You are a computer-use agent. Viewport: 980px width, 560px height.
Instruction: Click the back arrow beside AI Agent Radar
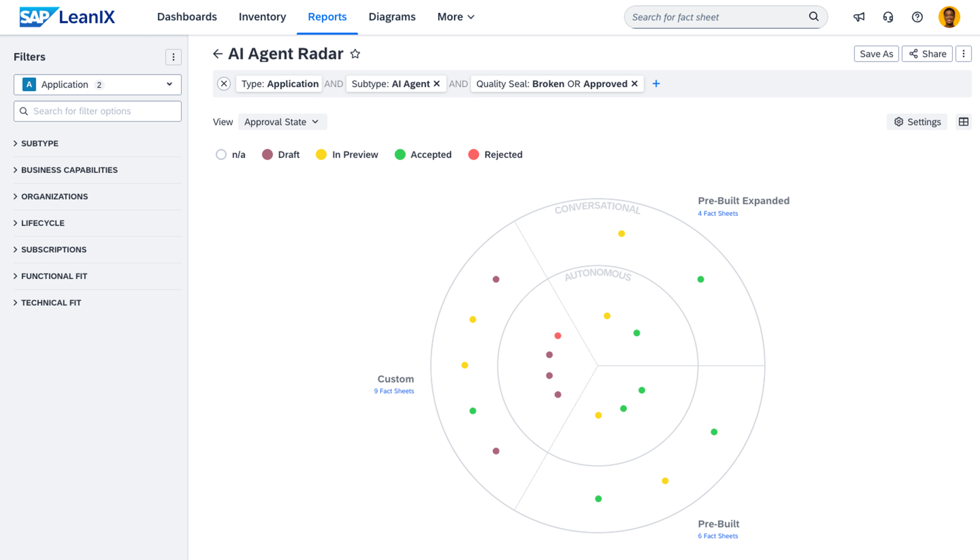tap(218, 54)
